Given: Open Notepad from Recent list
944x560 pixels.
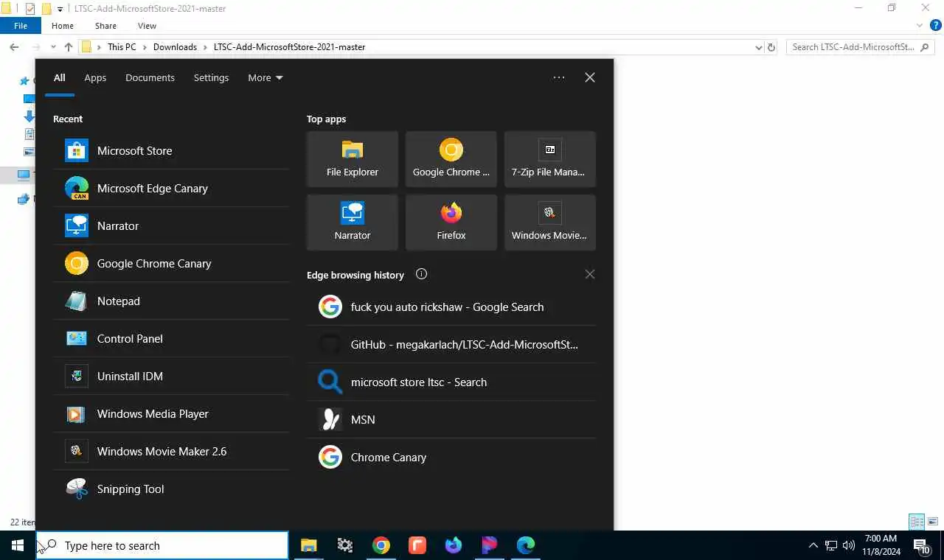Looking at the screenshot, I should coord(171,301).
